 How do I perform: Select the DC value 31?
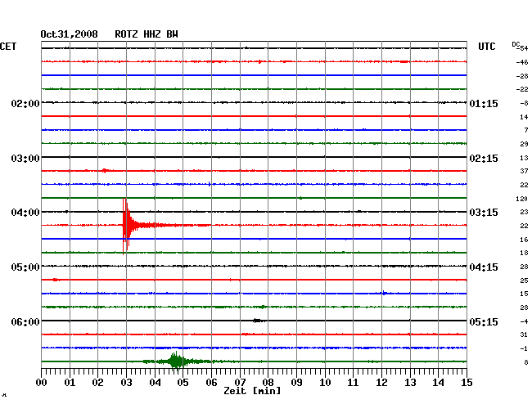coord(524,334)
